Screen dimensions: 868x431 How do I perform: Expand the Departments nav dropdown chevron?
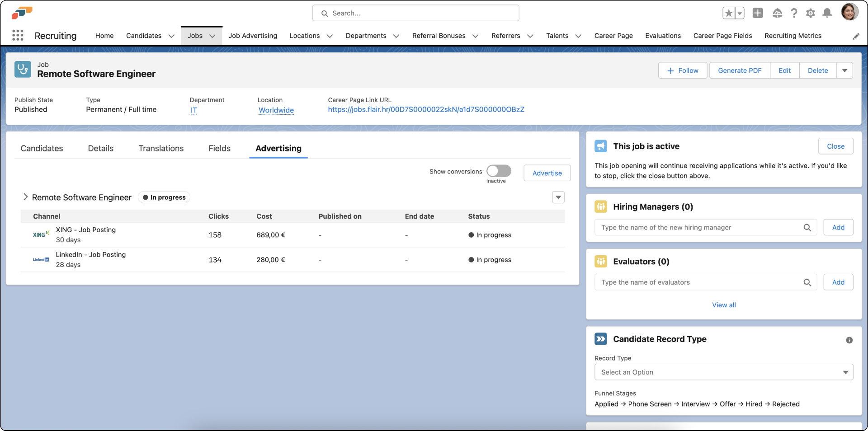396,36
